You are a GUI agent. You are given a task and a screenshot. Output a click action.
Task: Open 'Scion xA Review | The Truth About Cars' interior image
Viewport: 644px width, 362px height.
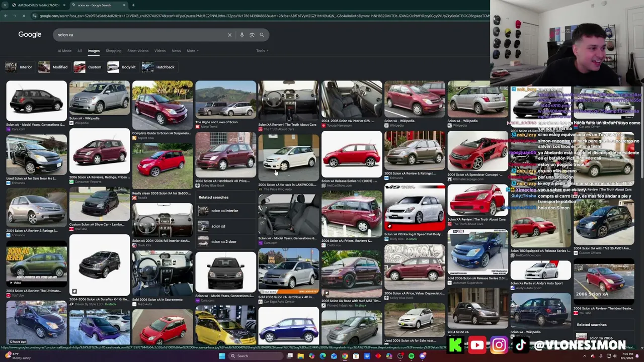coord(288,101)
